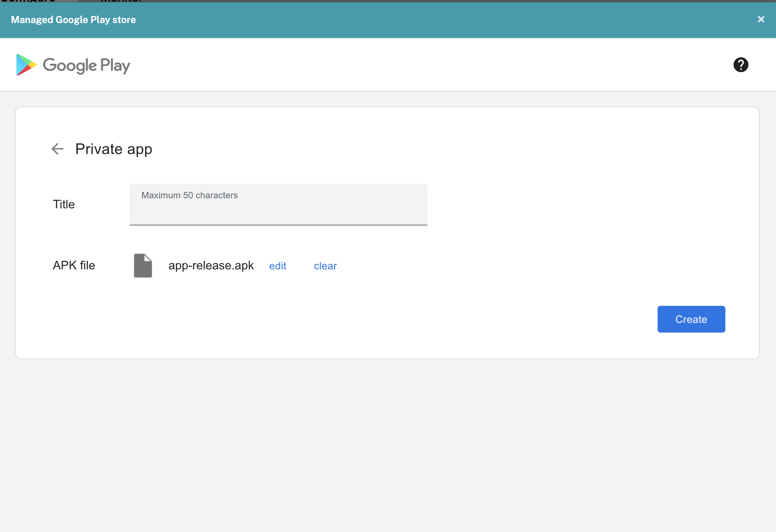Click the Google Play wordmark text
Viewport: 776px width, 532px height.
(x=86, y=65)
